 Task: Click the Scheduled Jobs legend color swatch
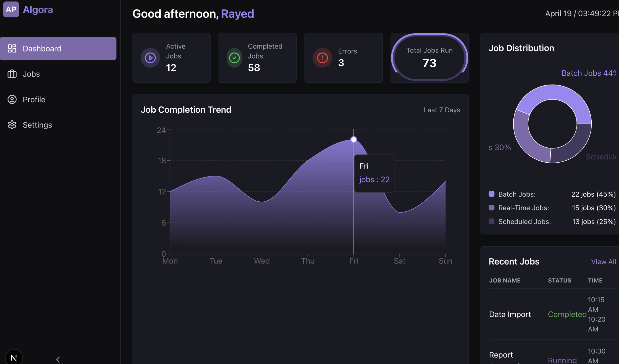tap(491, 221)
